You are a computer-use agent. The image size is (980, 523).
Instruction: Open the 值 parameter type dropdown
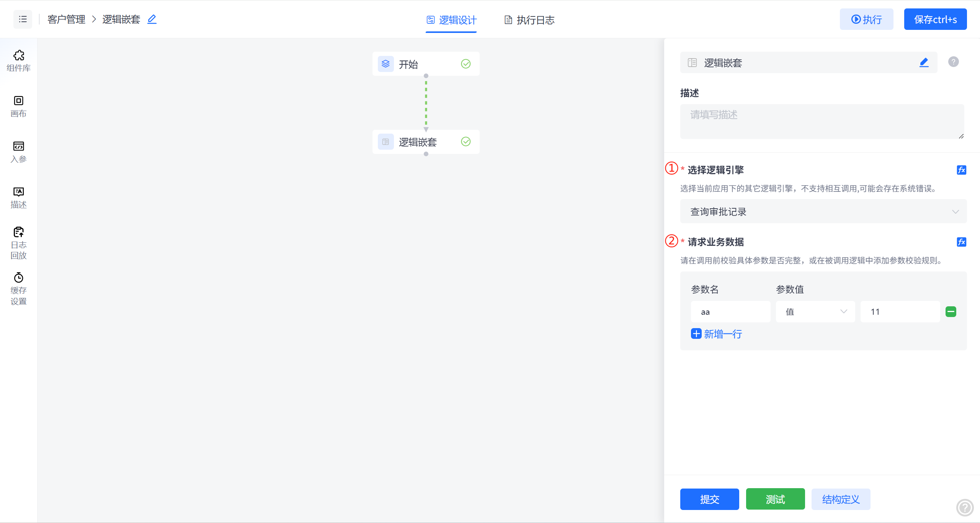tap(815, 312)
